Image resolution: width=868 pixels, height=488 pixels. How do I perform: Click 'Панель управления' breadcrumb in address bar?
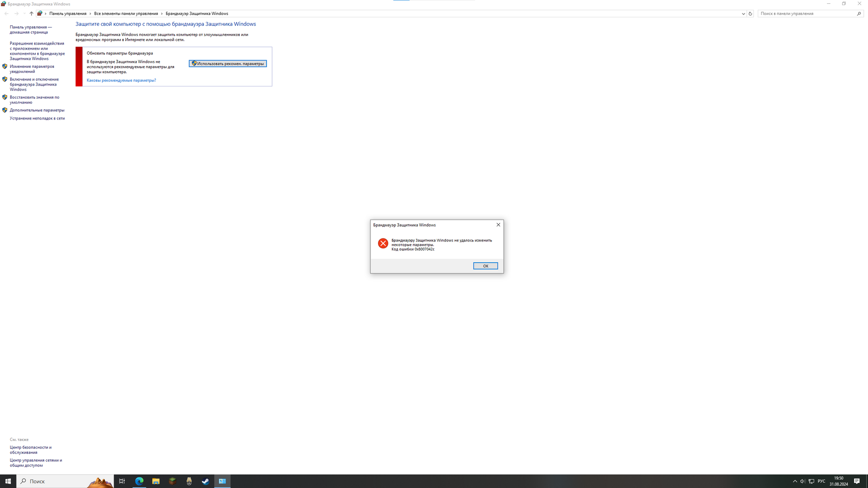tap(68, 14)
